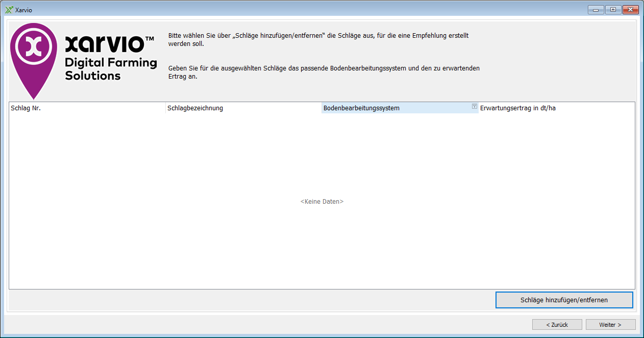The height and width of the screenshot is (338, 644).
Task: Click the instruction text about Bodenbearbeitungssystem and Ertrag
Action: (x=324, y=72)
